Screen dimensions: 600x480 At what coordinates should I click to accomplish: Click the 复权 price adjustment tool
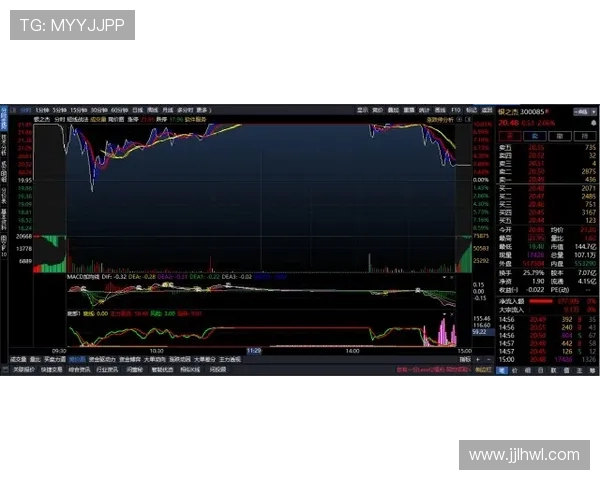tap(378, 110)
